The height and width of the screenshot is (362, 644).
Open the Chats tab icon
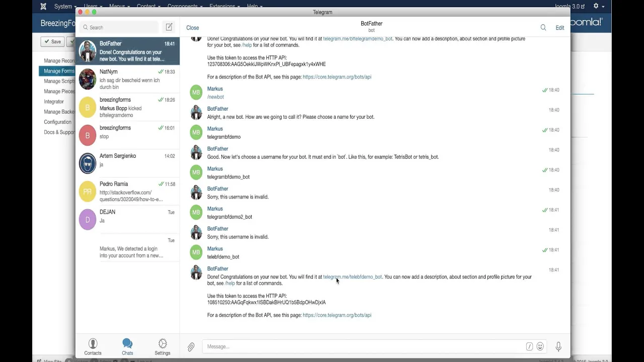pos(127,346)
